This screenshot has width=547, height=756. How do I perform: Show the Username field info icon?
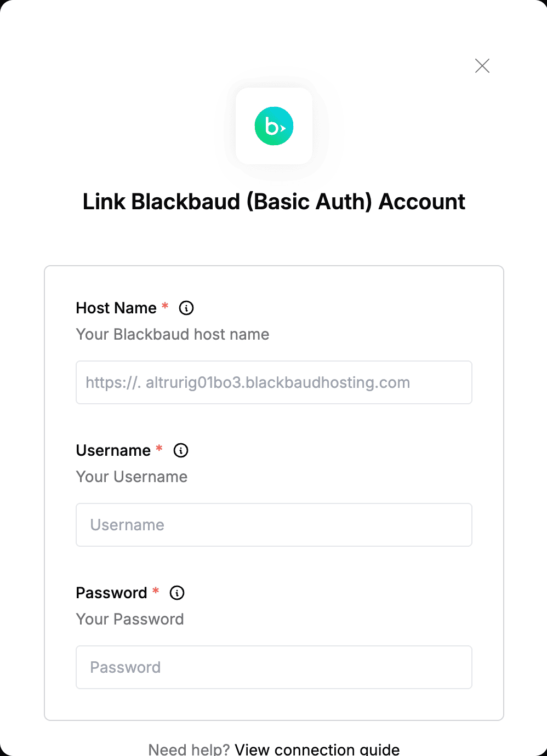pyautogui.click(x=181, y=450)
